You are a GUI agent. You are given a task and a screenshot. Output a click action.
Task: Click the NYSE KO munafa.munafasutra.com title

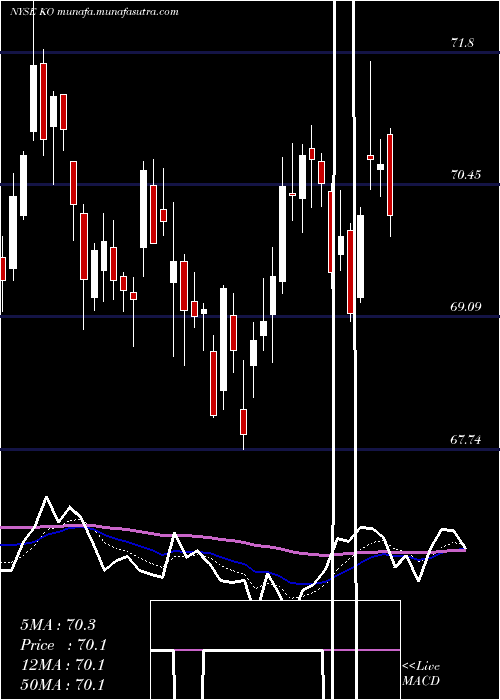pyautogui.click(x=94, y=12)
